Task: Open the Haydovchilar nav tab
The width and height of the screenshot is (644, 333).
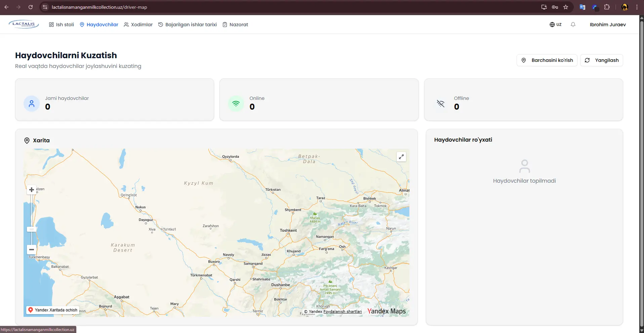Action: pos(99,25)
